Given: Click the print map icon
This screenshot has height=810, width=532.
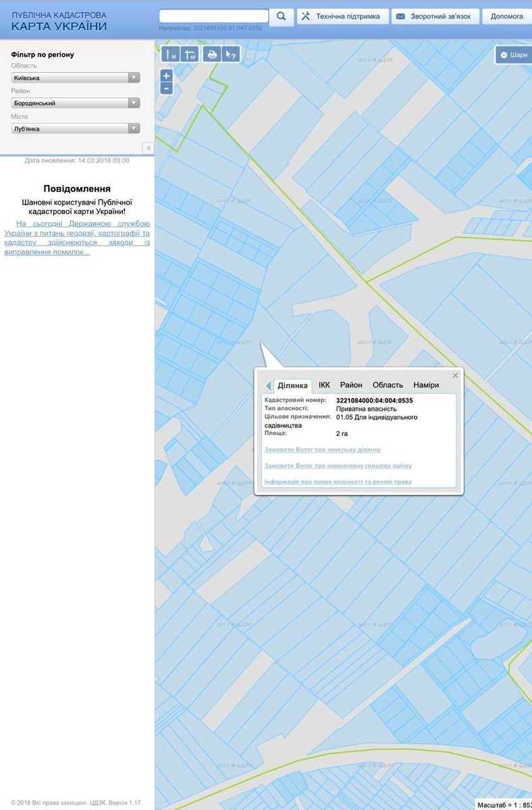Looking at the screenshot, I should (x=212, y=55).
